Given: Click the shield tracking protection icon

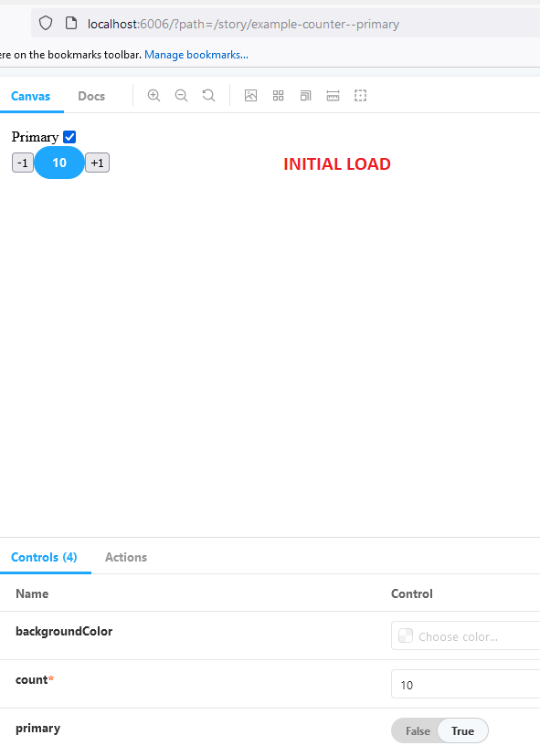Looking at the screenshot, I should tap(46, 23).
